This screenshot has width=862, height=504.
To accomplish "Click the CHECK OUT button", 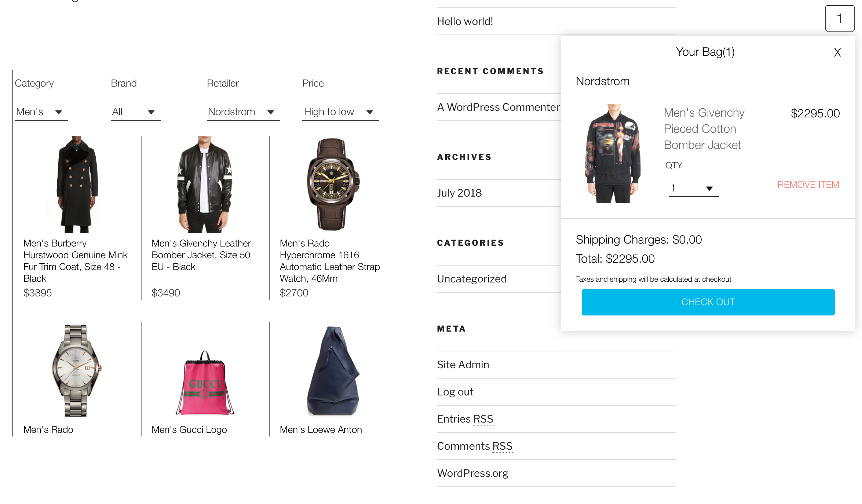I will [708, 302].
